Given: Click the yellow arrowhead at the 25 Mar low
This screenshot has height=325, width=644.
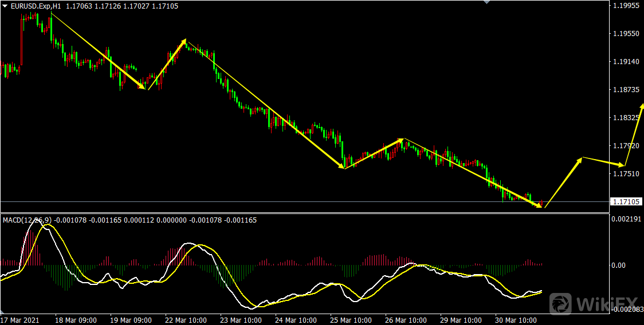Looking at the screenshot, I should click(341, 167).
